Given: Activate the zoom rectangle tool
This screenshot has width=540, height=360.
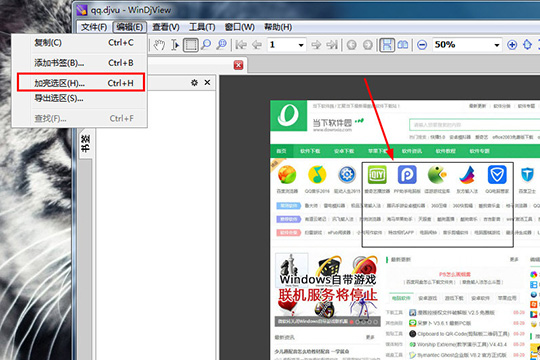Looking at the screenshot, I should pos(221,45).
